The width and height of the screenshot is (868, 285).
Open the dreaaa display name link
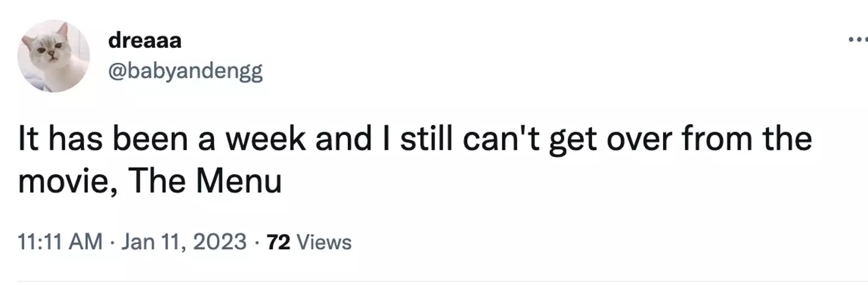pyautogui.click(x=145, y=42)
